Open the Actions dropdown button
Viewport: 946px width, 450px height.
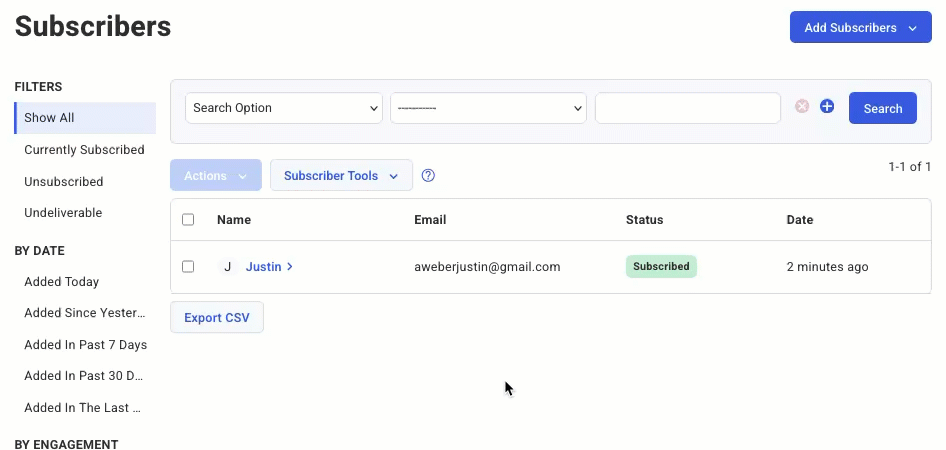click(216, 176)
